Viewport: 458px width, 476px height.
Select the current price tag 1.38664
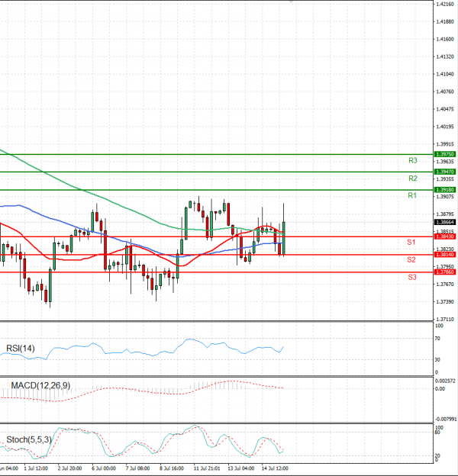coord(445,222)
